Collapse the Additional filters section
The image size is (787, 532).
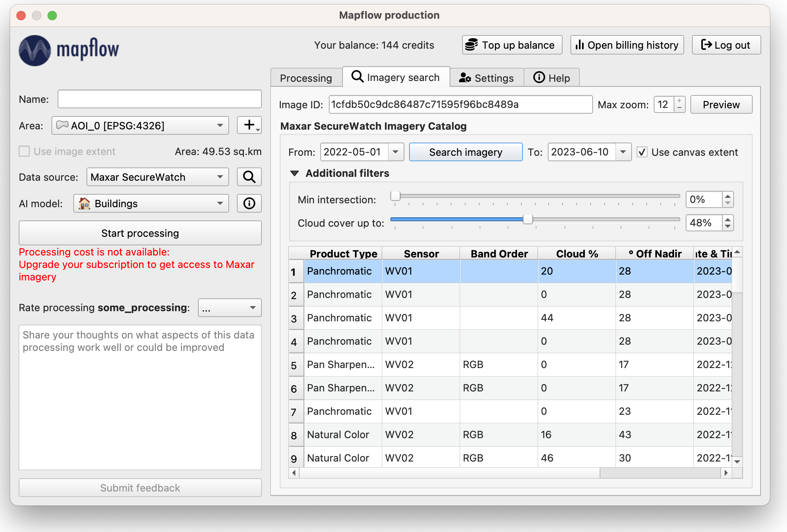click(295, 173)
